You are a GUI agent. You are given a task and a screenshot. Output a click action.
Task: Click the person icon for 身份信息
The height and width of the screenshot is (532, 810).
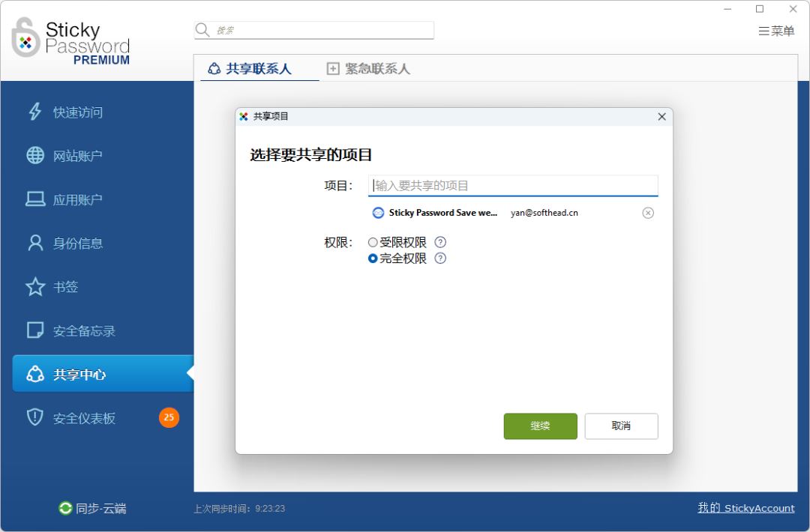tap(35, 243)
